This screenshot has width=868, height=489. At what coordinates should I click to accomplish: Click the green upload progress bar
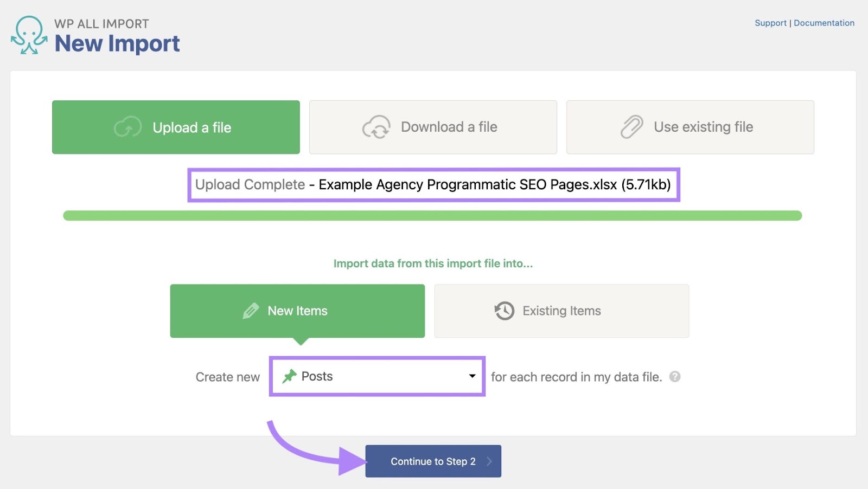pyautogui.click(x=433, y=215)
